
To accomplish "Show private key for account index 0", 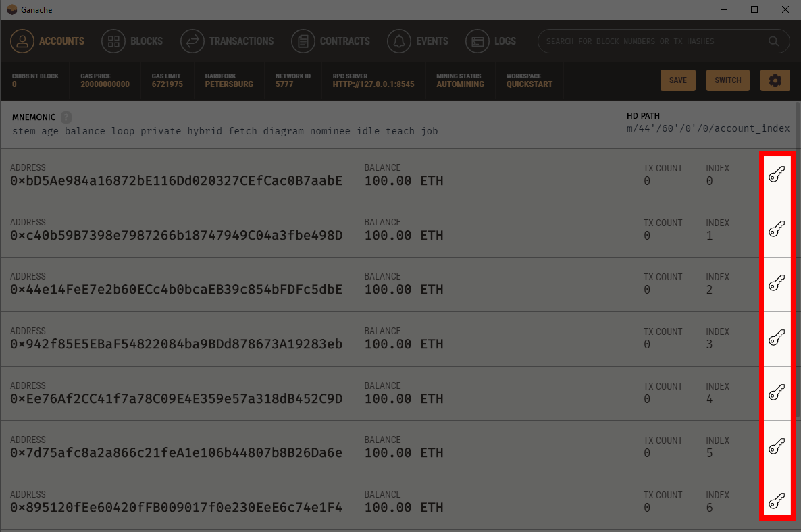I will 777,175.
